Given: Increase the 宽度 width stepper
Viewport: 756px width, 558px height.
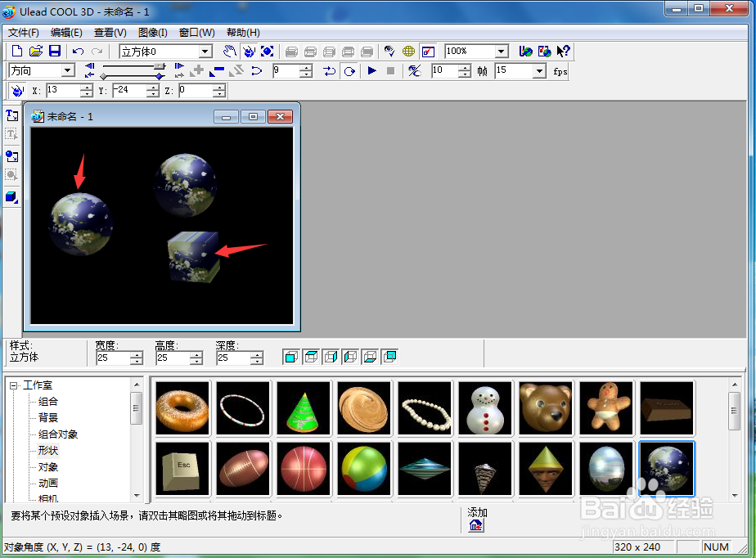Looking at the screenshot, I should pos(137,354).
